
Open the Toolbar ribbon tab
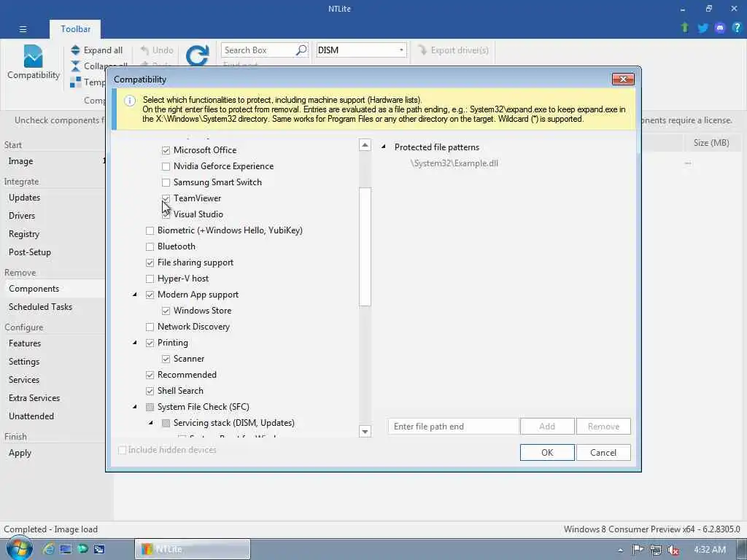(x=75, y=29)
